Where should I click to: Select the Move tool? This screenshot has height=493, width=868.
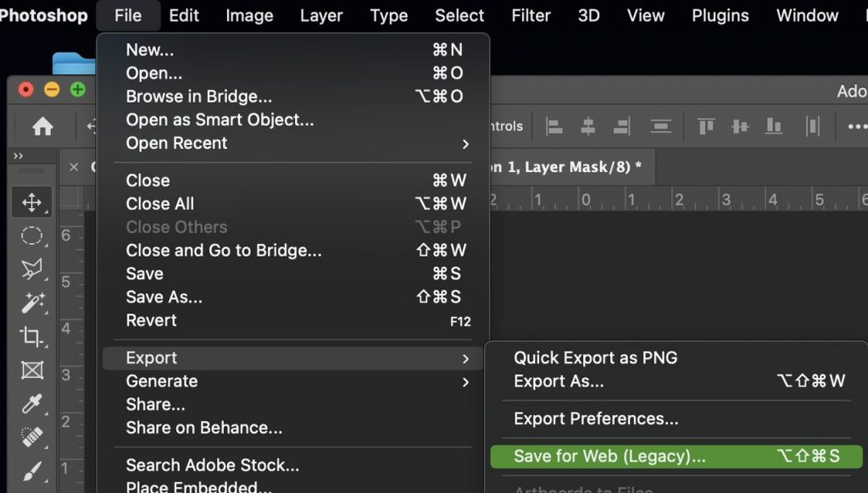[x=31, y=202]
